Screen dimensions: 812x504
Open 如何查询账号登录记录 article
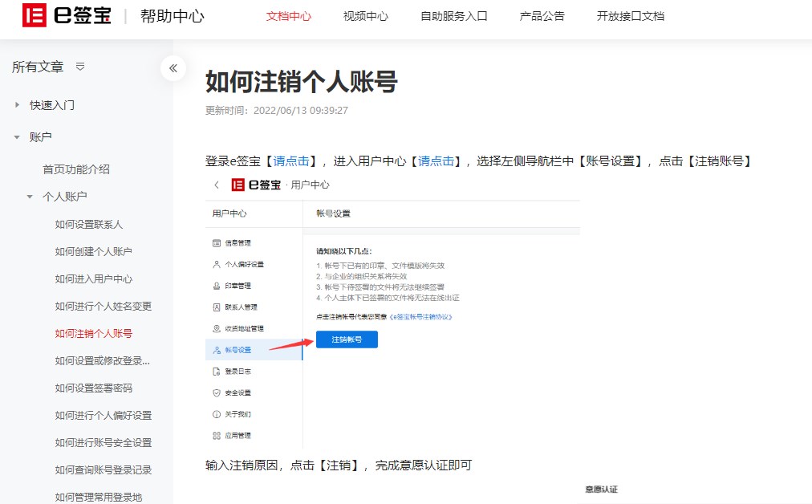pyautogui.click(x=103, y=469)
